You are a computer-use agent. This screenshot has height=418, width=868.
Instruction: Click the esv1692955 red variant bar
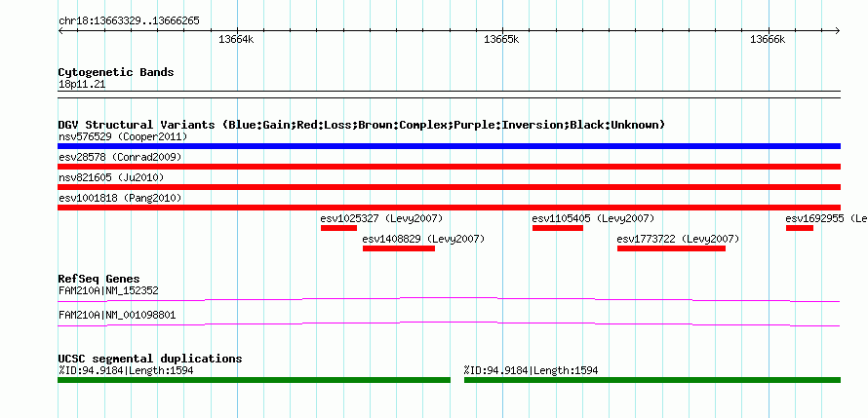(800, 228)
